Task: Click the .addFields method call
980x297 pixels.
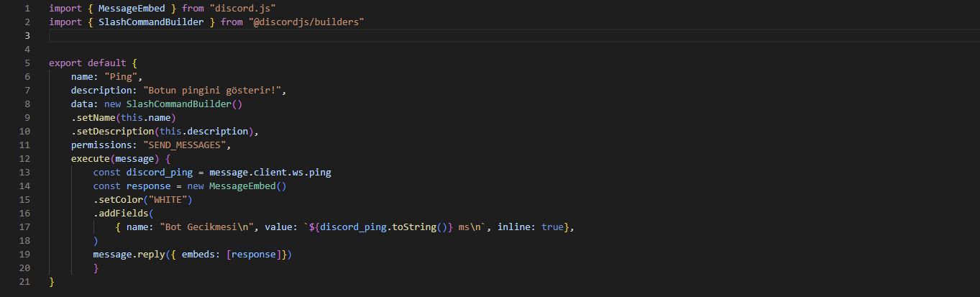Action: 121,214
